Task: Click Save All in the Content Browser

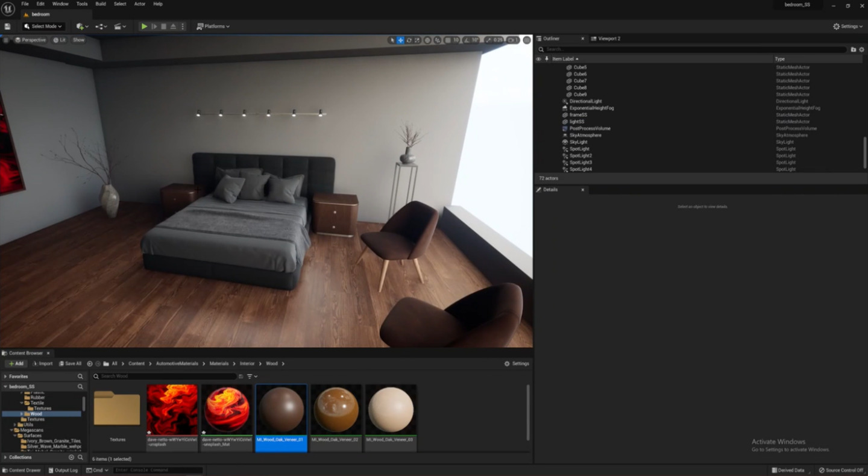Action: tap(71, 363)
